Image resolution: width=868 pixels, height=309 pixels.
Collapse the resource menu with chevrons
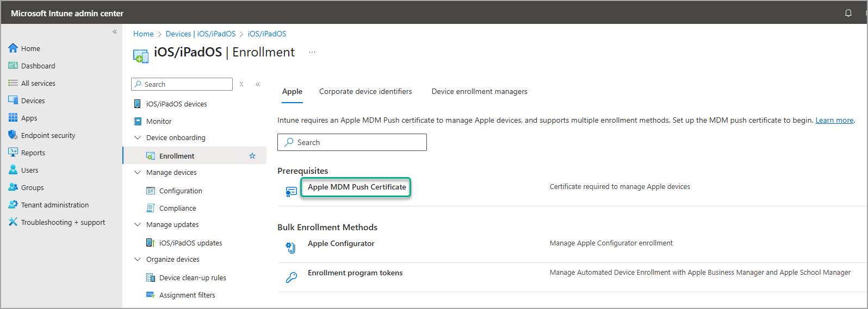click(x=258, y=84)
